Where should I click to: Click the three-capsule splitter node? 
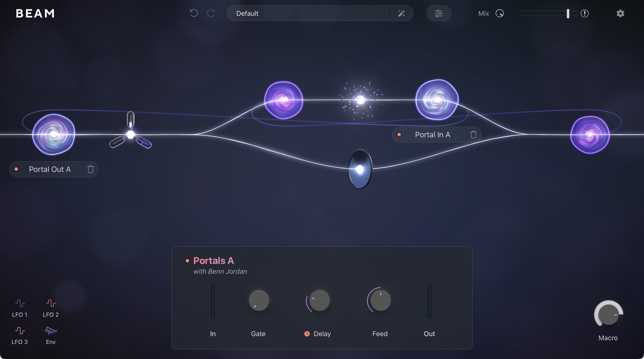[130, 134]
